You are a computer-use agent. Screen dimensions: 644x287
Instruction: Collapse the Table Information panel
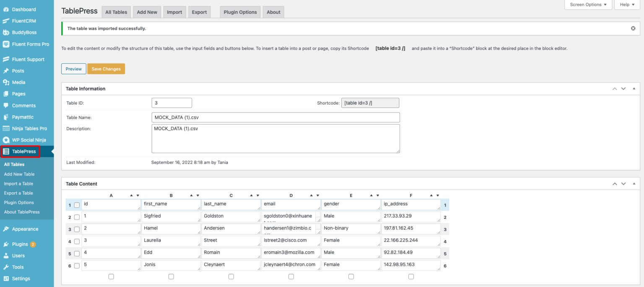tap(634, 89)
